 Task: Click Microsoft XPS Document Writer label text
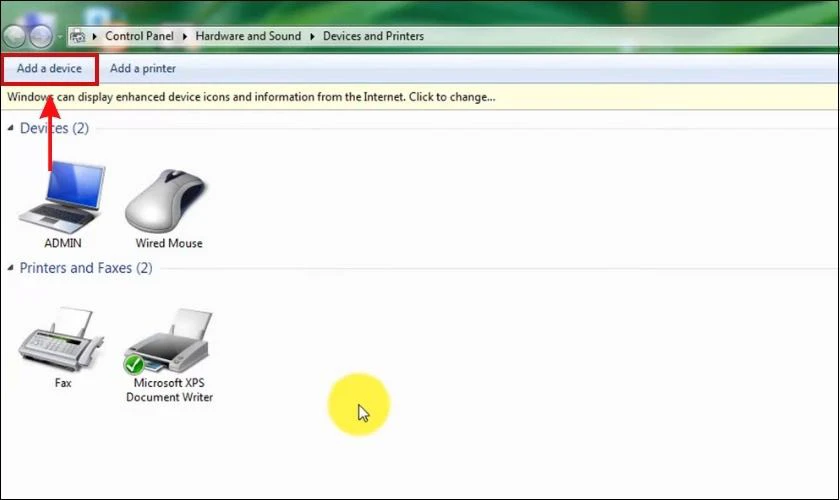click(169, 390)
